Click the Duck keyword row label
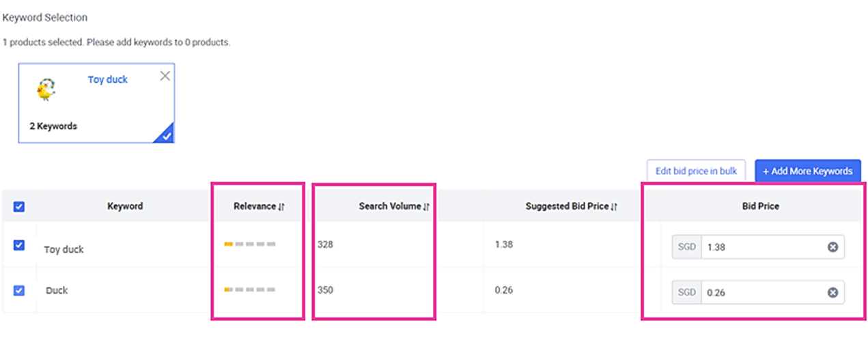 pos(57,290)
